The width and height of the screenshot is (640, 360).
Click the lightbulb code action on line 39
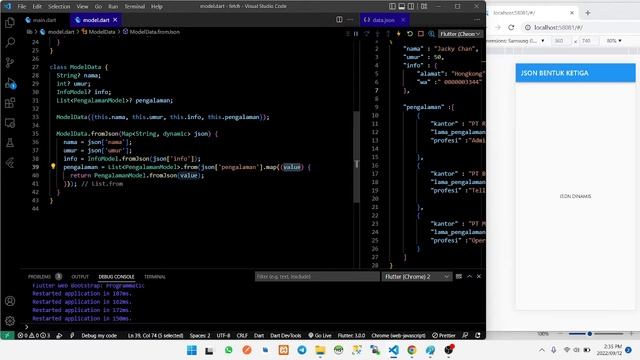pyautogui.click(x=53, y=167)
